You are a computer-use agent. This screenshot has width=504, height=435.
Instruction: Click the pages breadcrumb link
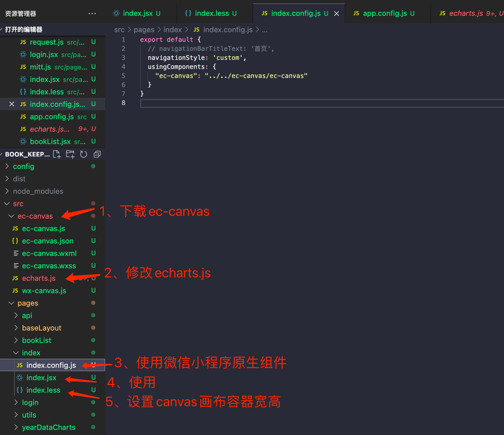pyautogui.click(x=144, y=30)
